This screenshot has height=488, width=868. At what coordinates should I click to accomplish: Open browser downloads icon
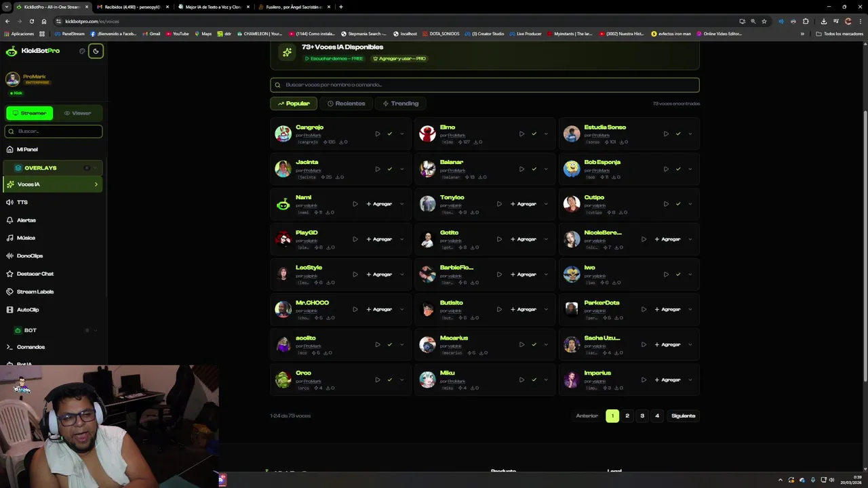824,21
